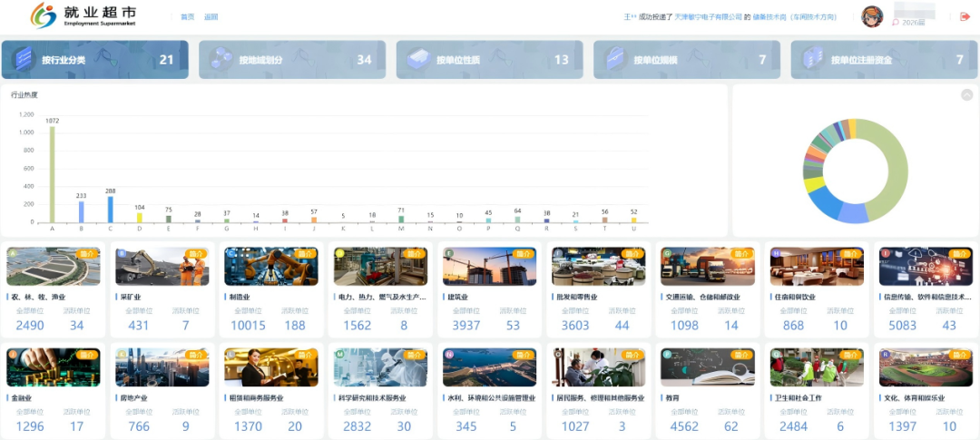Click the 简介 button on 住宿和餐饮业 card
Viewport: 980px width, 440px height.
[851, 254]
